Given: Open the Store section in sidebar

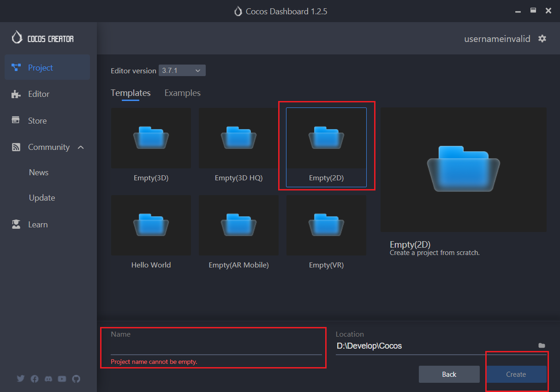Looking at the screenshot, I should point(37,121).
